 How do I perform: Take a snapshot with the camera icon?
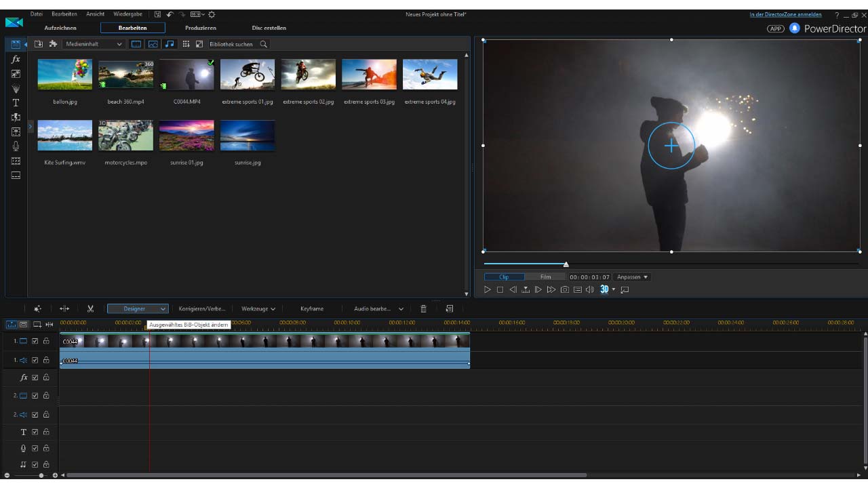(x=564, y=290)
